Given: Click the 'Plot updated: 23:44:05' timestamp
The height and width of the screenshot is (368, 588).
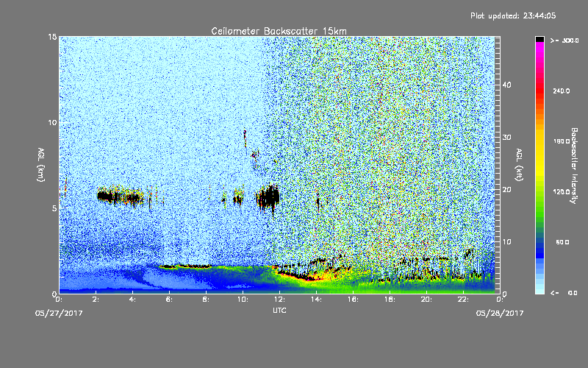Looking at the screenshot, I should pos(513,15).
